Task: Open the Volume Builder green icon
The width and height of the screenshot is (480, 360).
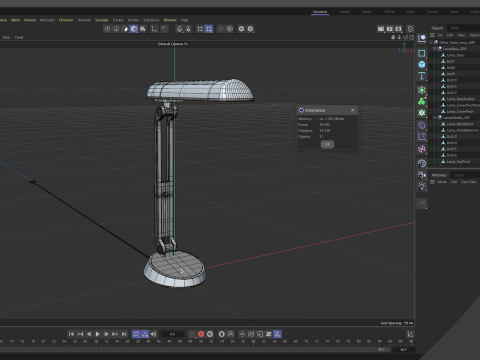Action: tap(422, 113)
